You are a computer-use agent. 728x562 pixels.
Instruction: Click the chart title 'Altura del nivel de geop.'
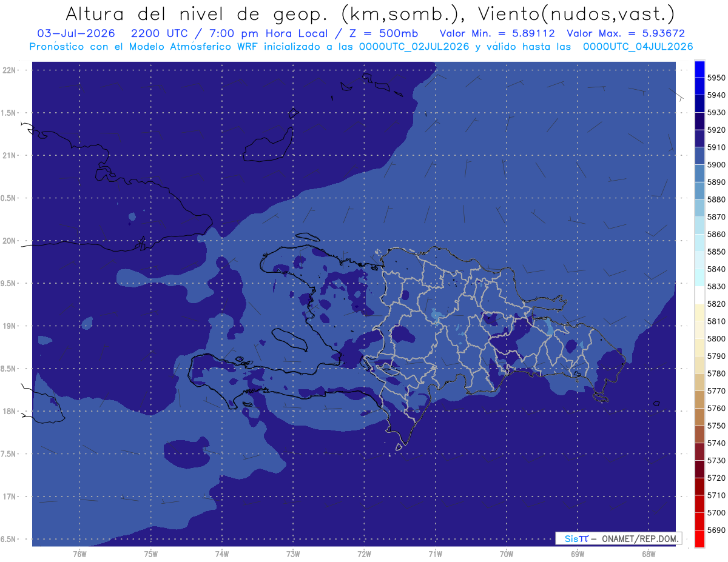197,13
